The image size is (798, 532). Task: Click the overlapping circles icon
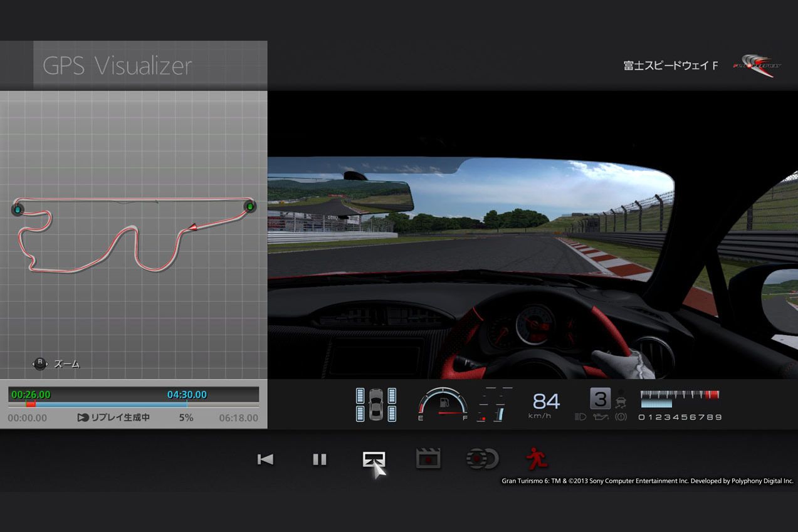pos(482,459)
